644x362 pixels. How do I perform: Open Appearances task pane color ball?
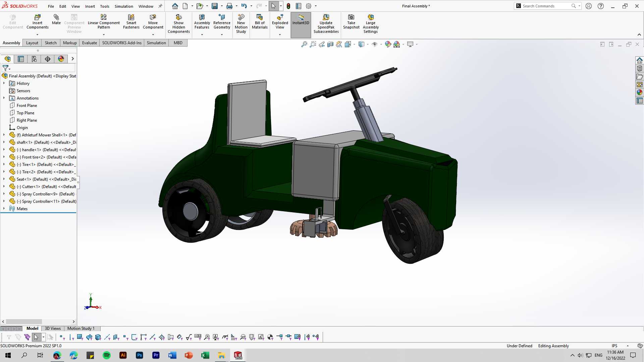coord(640,93)
